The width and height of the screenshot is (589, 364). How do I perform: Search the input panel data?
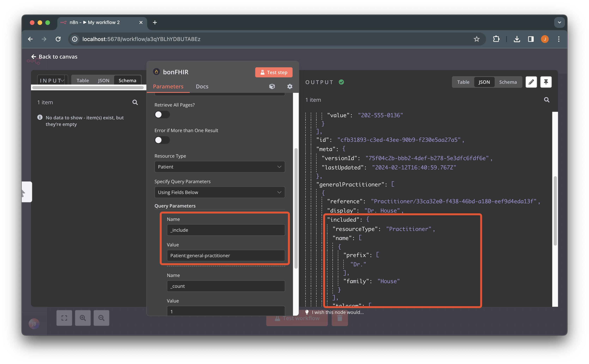pos(135,102)
